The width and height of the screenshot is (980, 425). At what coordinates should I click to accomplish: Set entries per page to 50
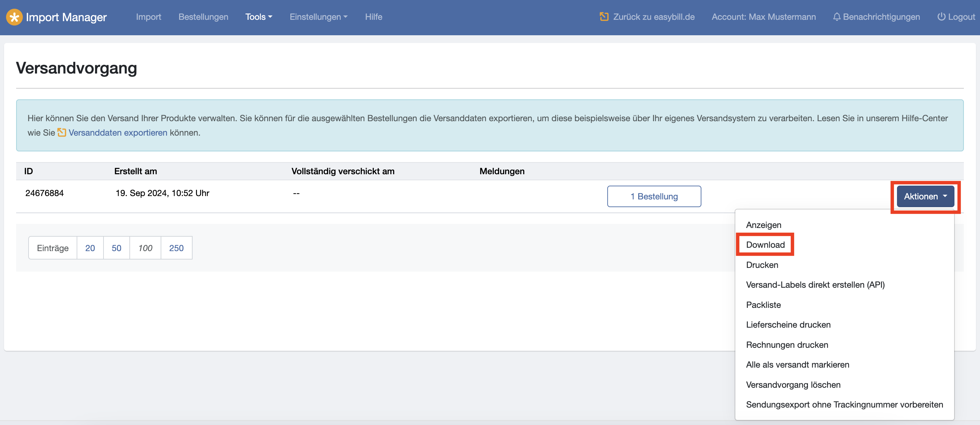click(x=116, y=248)
